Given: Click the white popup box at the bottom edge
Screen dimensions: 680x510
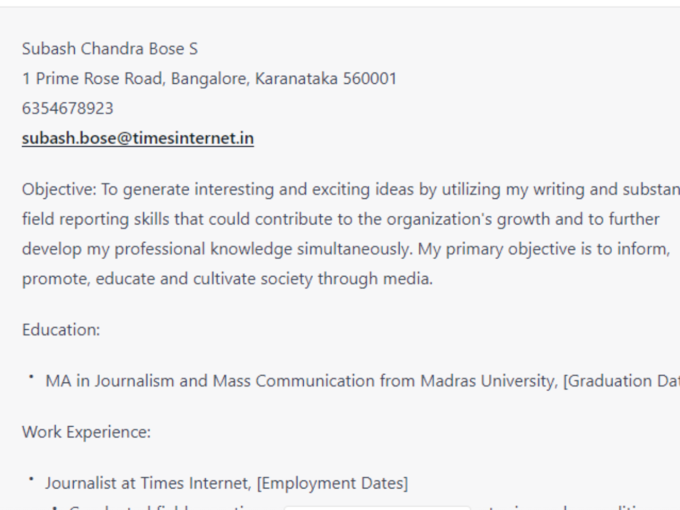Looking at the screenshot, I should pyautogui.click(x=377, y=507).
